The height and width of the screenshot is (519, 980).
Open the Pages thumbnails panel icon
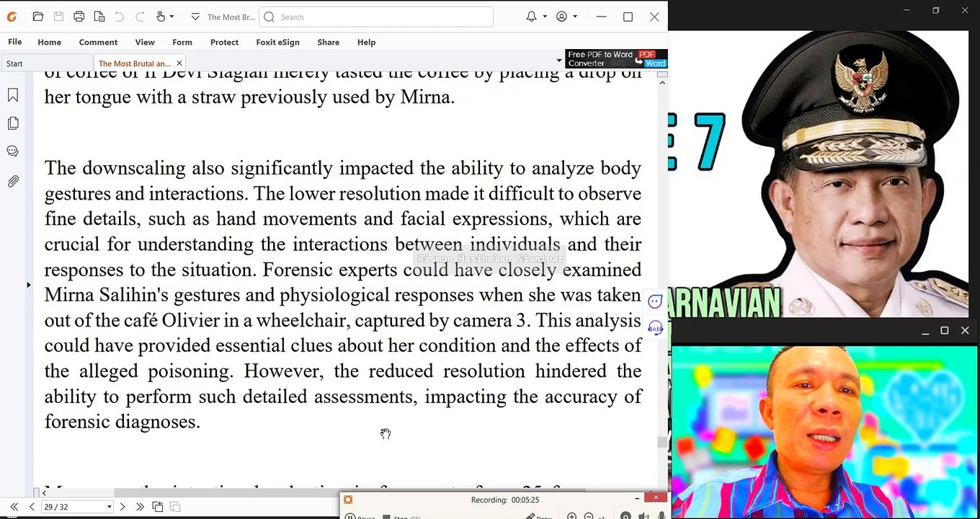[13, 124]
